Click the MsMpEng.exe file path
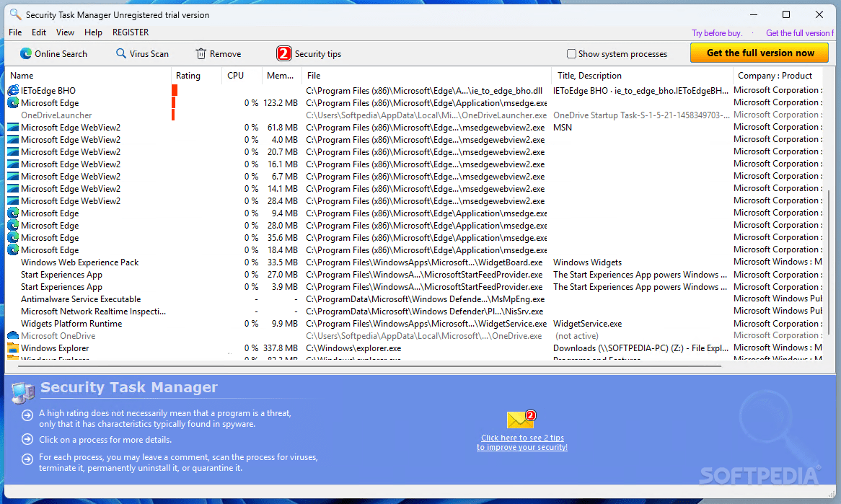This screenshot has width=841, height=504. click(x=426, y=299)
